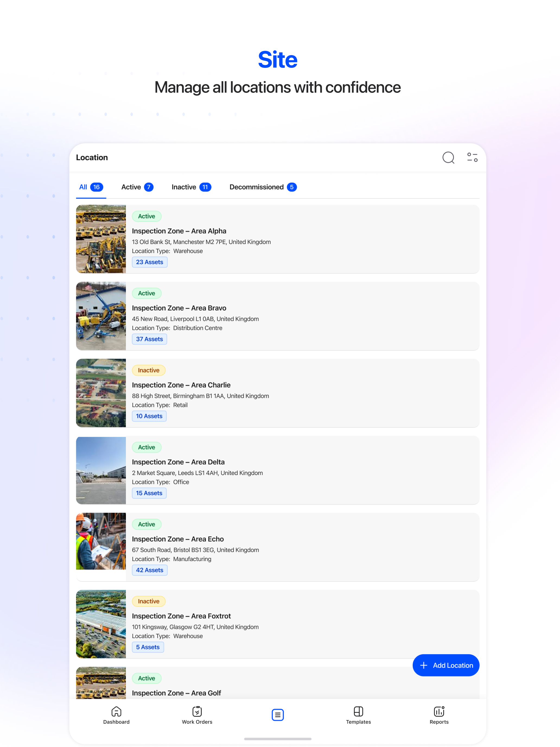This screenshot has height=747, width=560.
Task: Click address 45 New Road, Liverpool
Action: [x=195, y=319]
